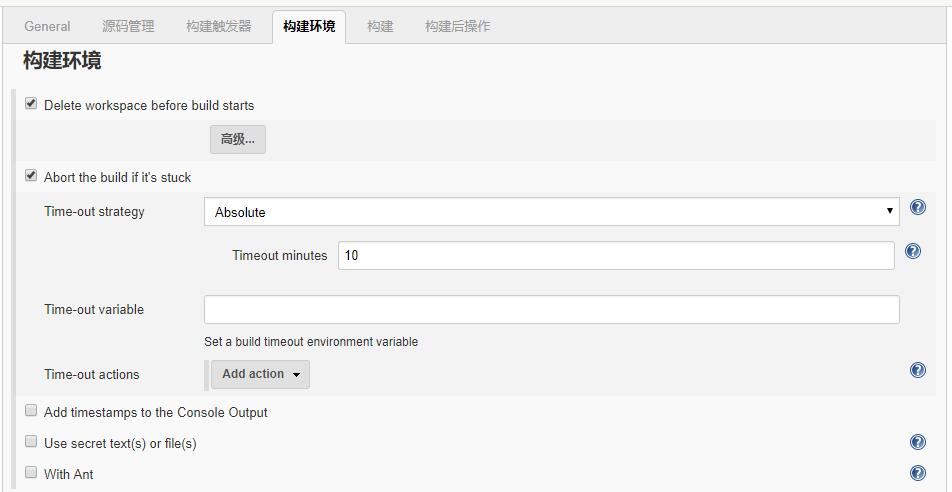Open the Time-out strategy Absolute dropdown
952x492 pixels.
click(x=551, y=212)
